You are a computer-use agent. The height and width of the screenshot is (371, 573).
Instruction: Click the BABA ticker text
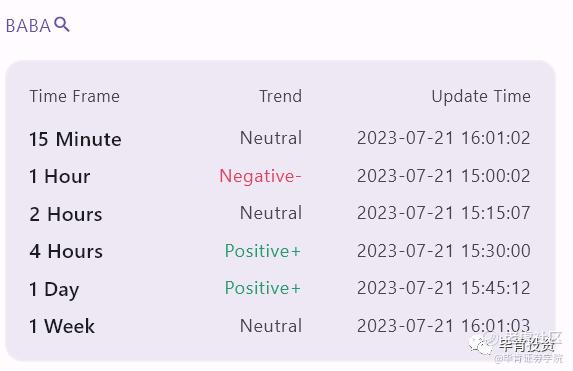(x=28, y=26)
